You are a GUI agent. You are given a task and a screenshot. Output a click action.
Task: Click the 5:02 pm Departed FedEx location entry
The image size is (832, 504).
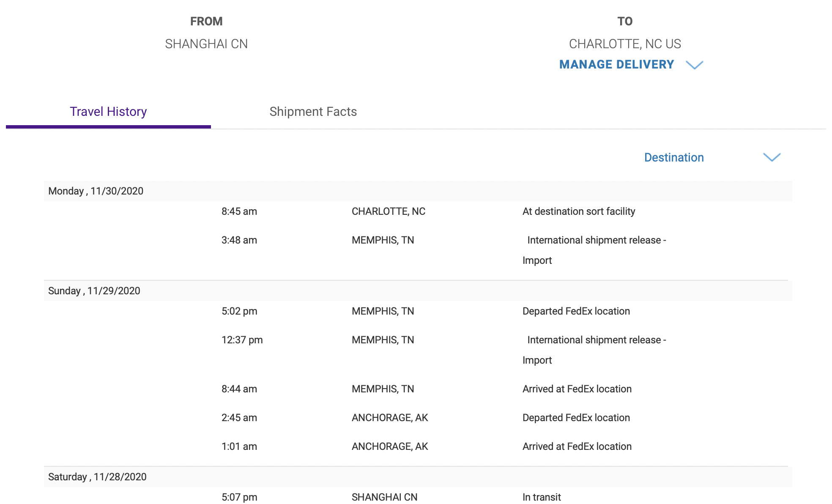(576, 311)
